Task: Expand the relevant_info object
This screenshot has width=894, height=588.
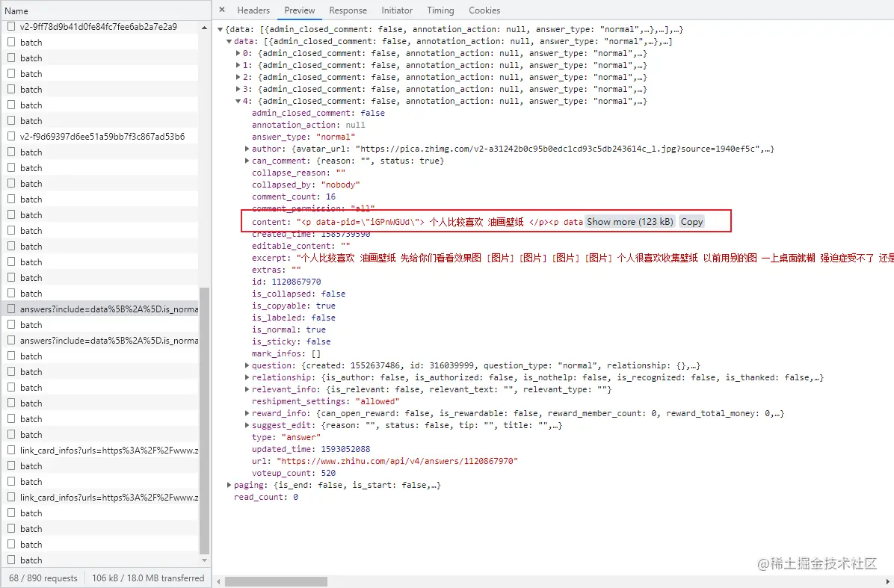Action: pos(247,389)
